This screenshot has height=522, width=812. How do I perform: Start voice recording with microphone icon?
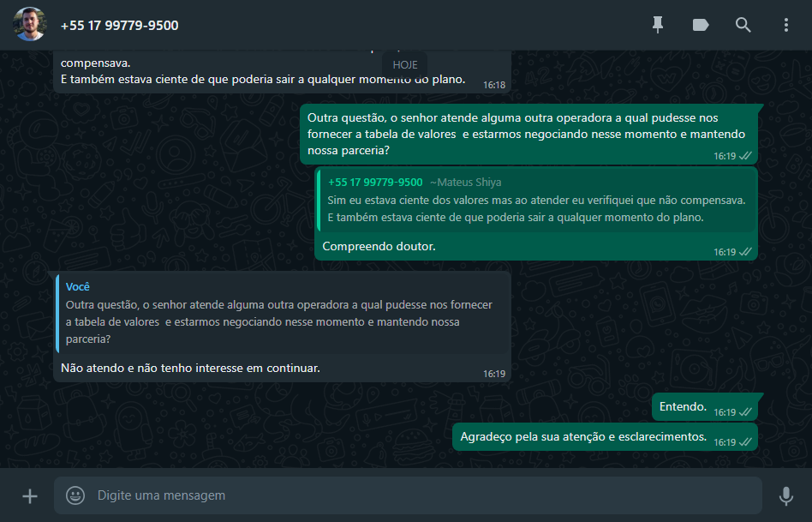tap(786, 496)
